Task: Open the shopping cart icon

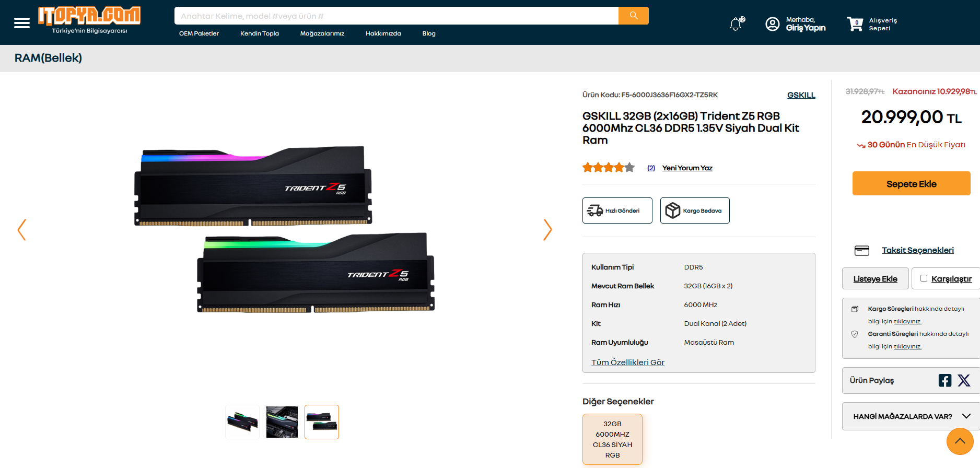Action: point(855,24)
